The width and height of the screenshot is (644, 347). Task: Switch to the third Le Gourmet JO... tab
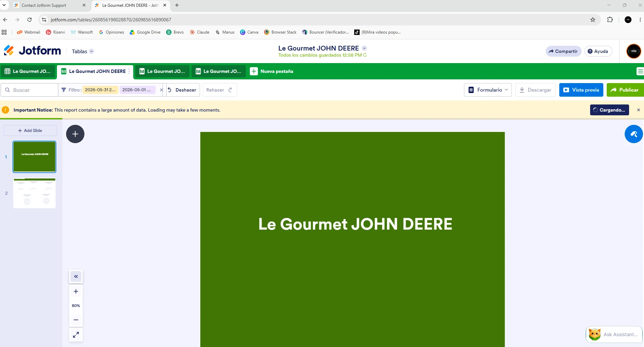[162, 71]
